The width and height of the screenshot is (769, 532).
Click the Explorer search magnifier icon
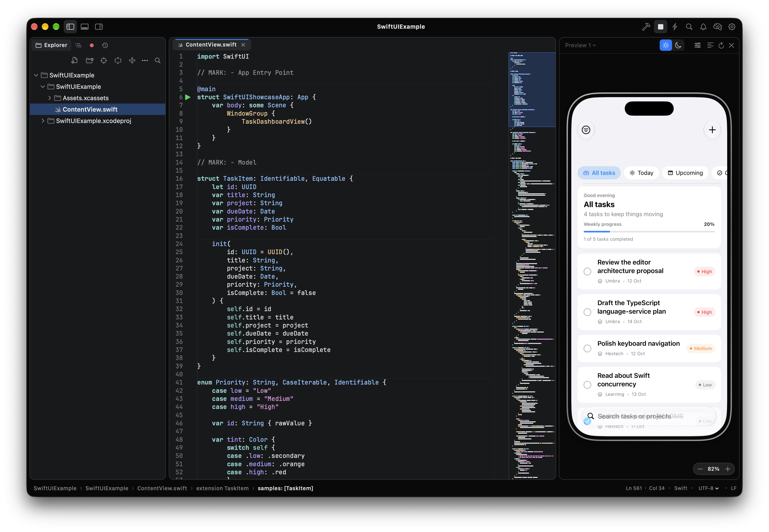(158, 60)
